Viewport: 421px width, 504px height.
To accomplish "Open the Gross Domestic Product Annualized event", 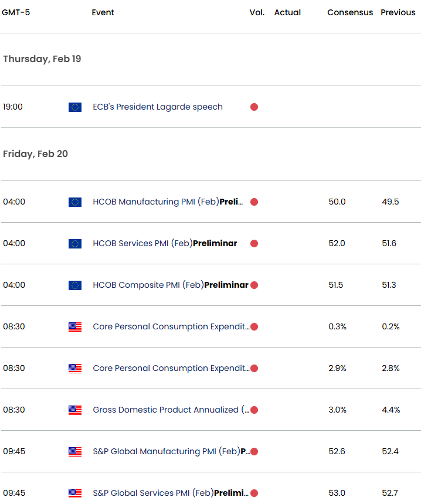I will (x=170, y=410).
